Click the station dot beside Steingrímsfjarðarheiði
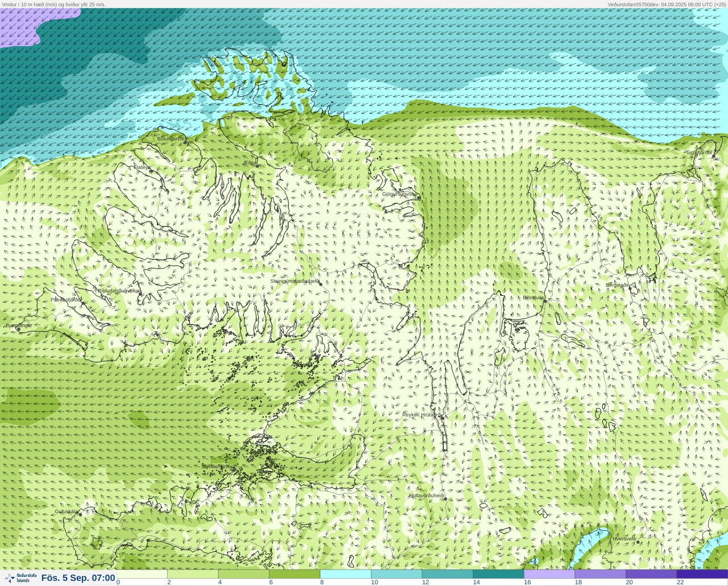Image resolution: width=728 pixels, height=586 pixels. tap(320, 283)
